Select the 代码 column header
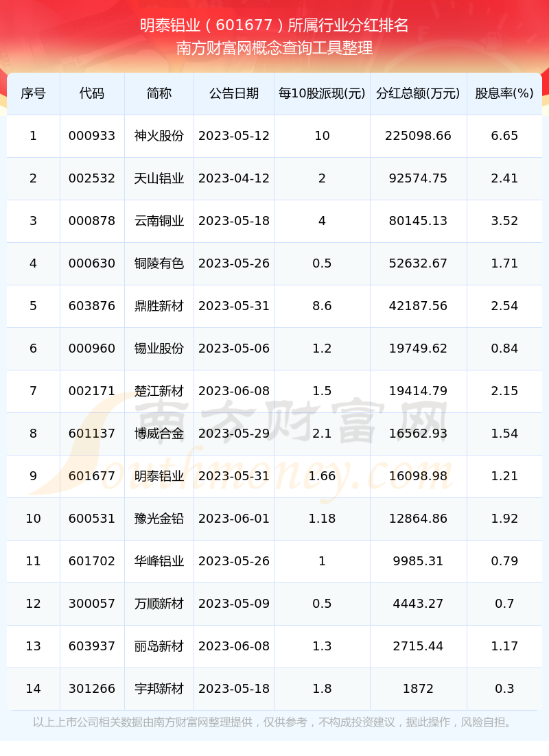Image resolution: width=549 pixels, height=756 pixels. coord(92,93)
